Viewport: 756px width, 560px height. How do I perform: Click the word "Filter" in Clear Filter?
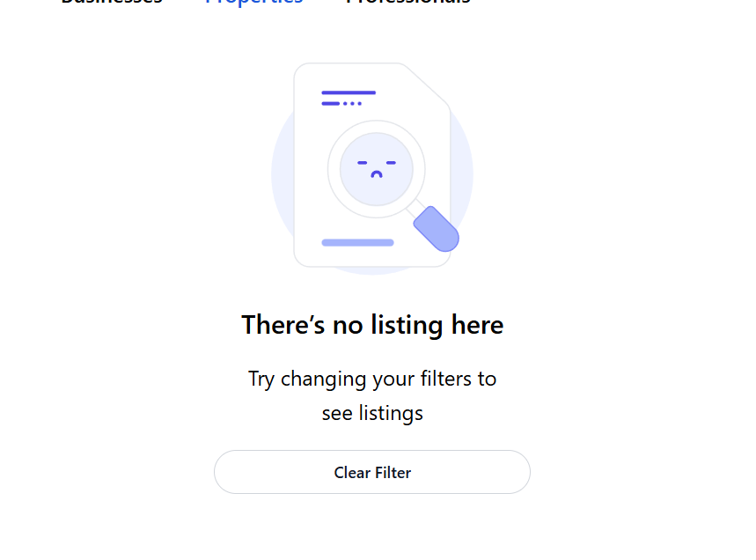coord(393,473)
